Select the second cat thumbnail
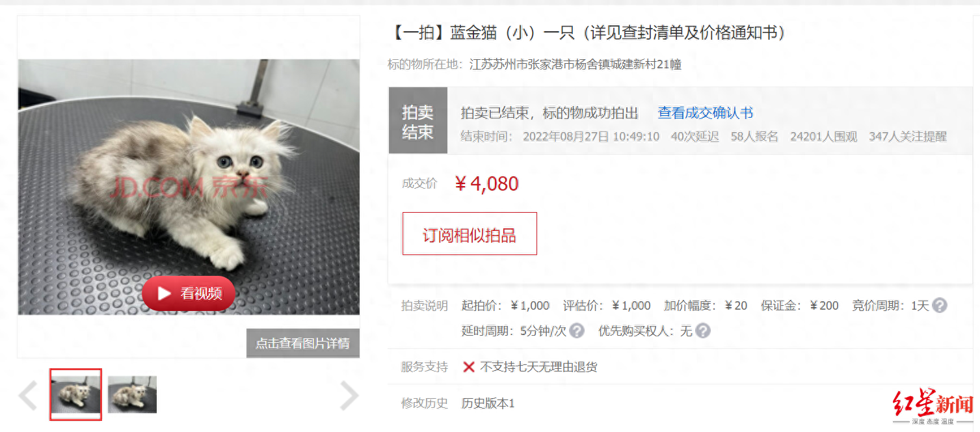This screenshot has height=432, width=980. [132, 394]
